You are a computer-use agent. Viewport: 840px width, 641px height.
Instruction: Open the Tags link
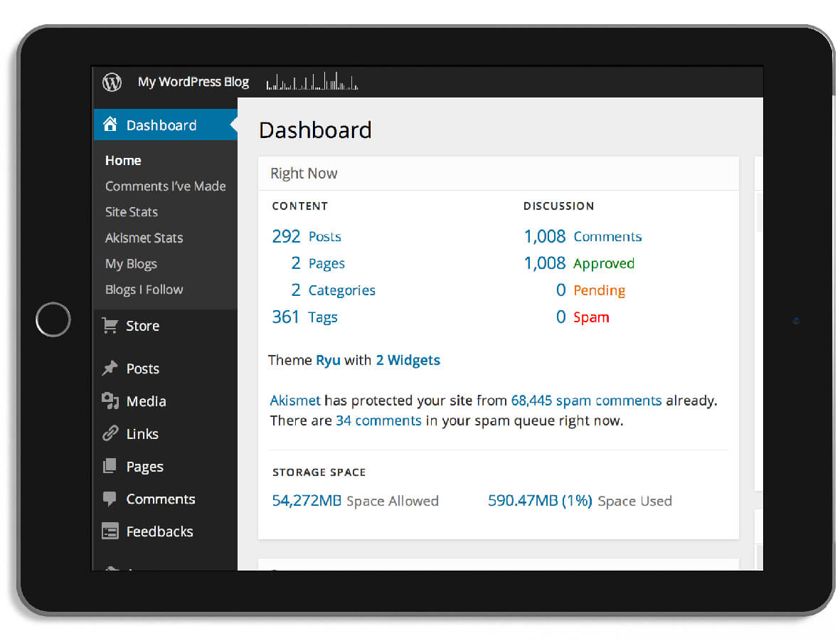(x=323, y=317)
